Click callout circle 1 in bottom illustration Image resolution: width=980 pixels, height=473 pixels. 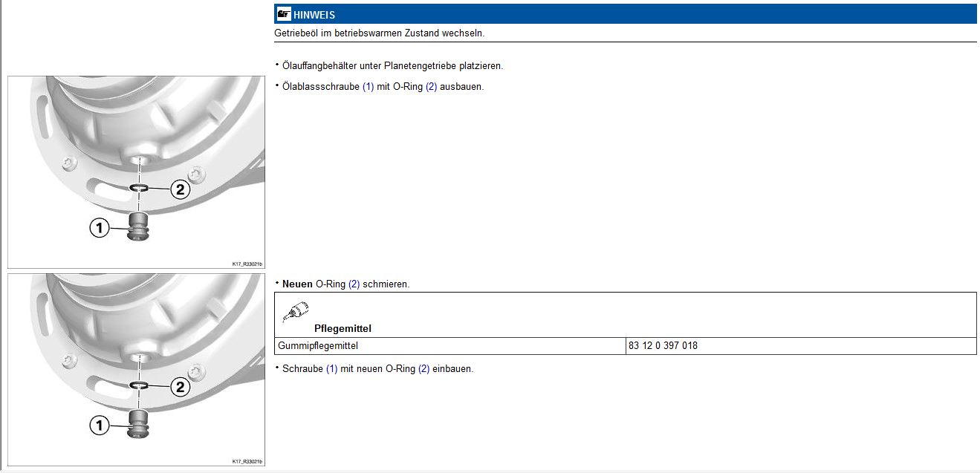(100, 425)
